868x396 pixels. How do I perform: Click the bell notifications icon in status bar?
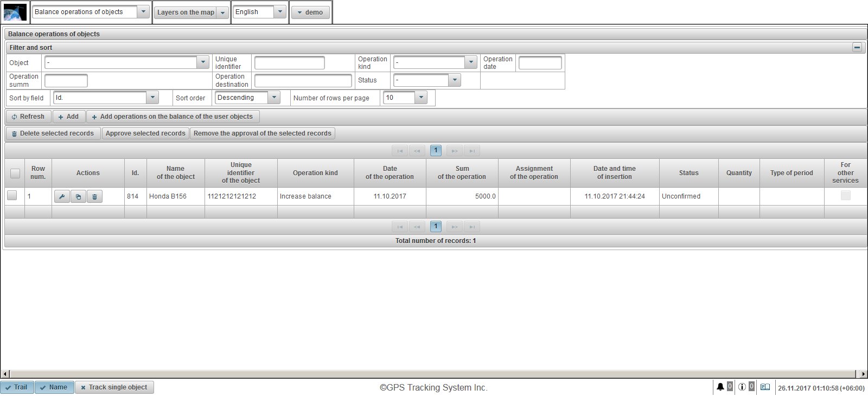720,387
